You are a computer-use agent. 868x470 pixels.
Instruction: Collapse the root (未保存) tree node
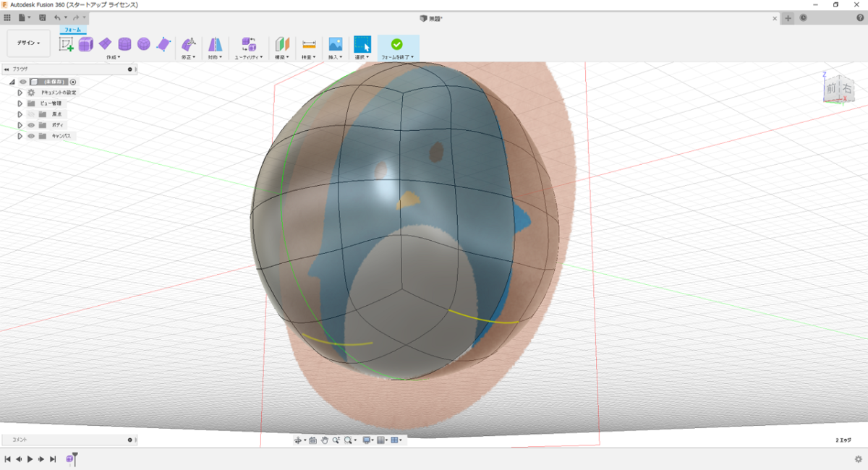pos(12,82)
